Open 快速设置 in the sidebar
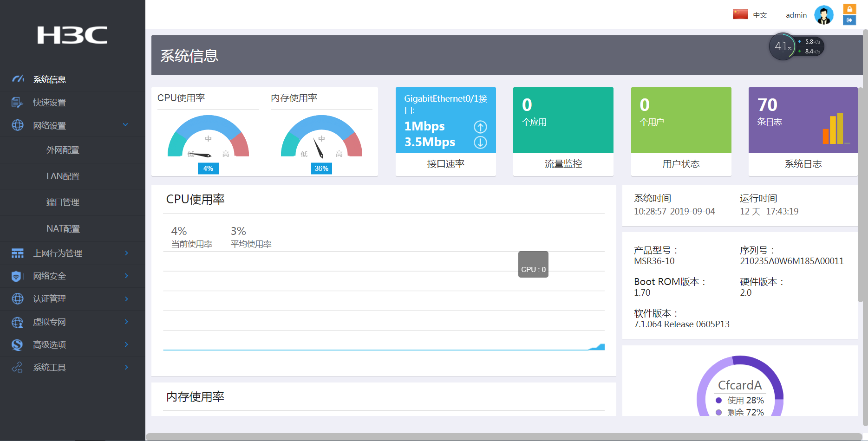The height and width of the screenshot is (441, 868). pos(72,103)
